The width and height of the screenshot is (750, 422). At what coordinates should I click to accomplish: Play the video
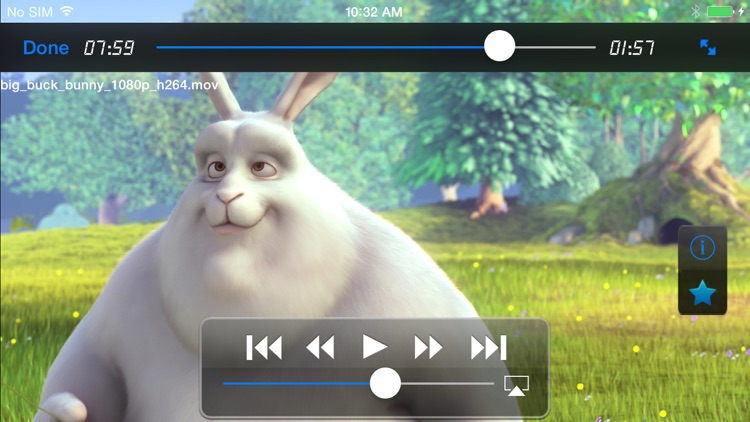click(x=375, y=347)
